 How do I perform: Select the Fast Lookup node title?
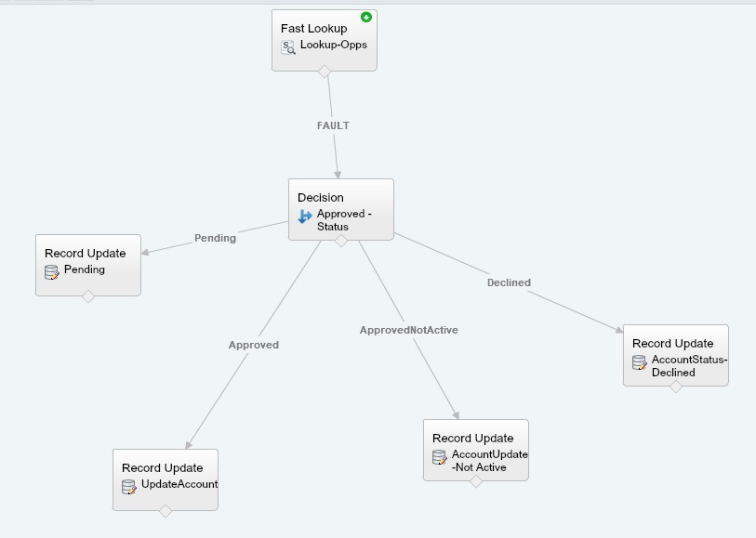click(x=314, y=29)
